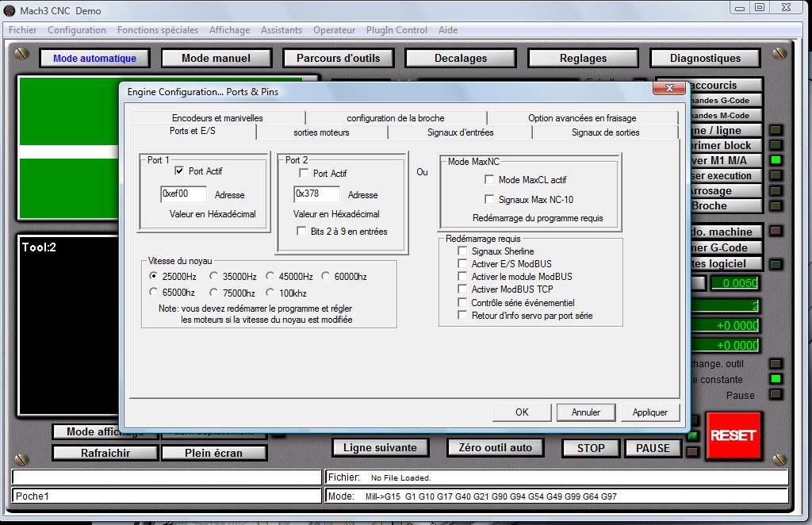Choose 45000Hz kernel speed
The width and height of the screenshot is (812, 525).
[270, 276]
